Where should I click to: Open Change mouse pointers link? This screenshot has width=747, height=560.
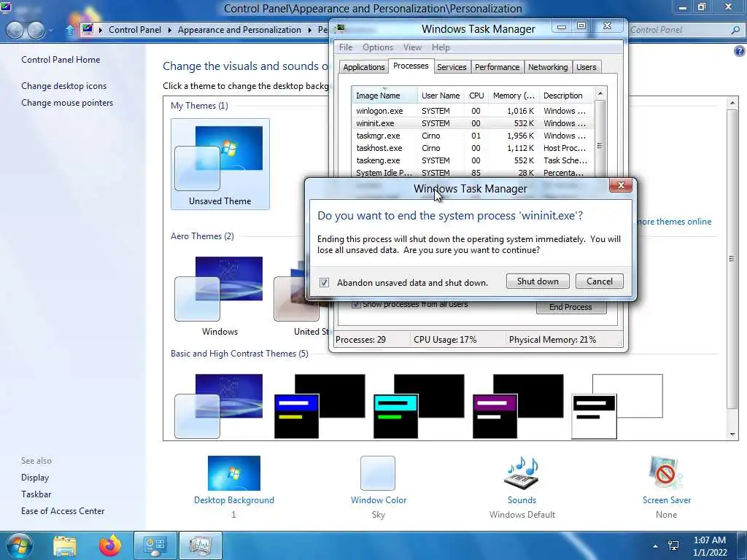(x=67, y=102)
